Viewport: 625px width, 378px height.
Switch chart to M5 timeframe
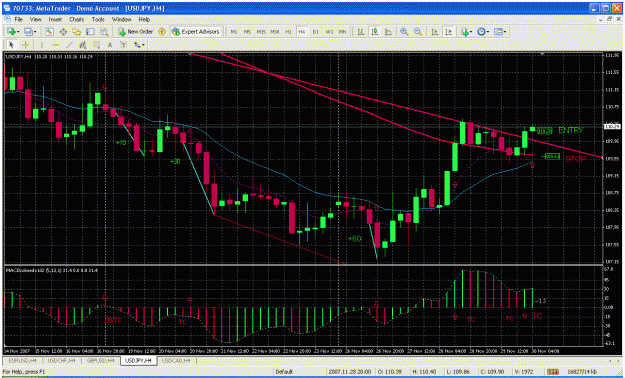pos(247,32)
